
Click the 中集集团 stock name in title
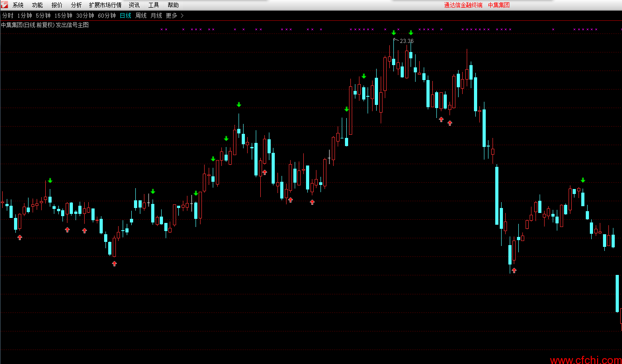click(499, 5)
